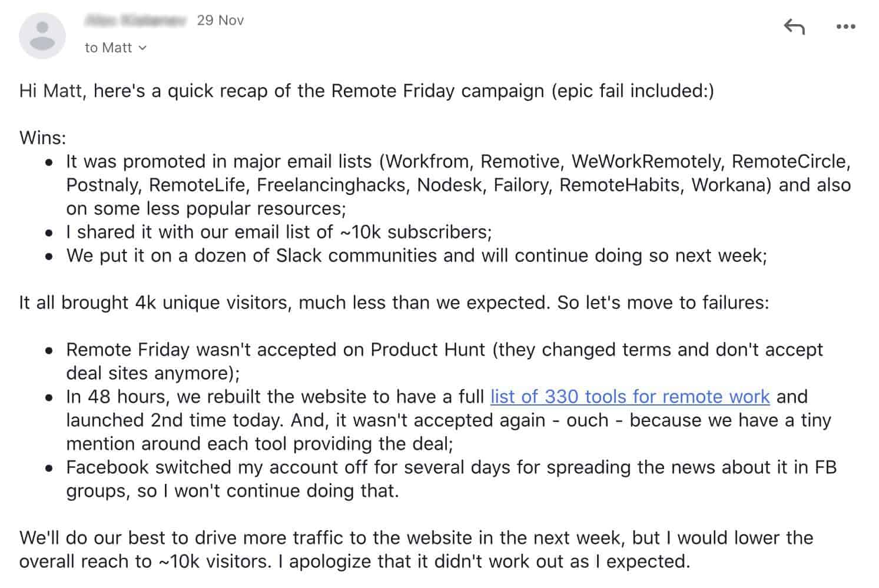Click the "Wins:" heading

coord(42,138)
